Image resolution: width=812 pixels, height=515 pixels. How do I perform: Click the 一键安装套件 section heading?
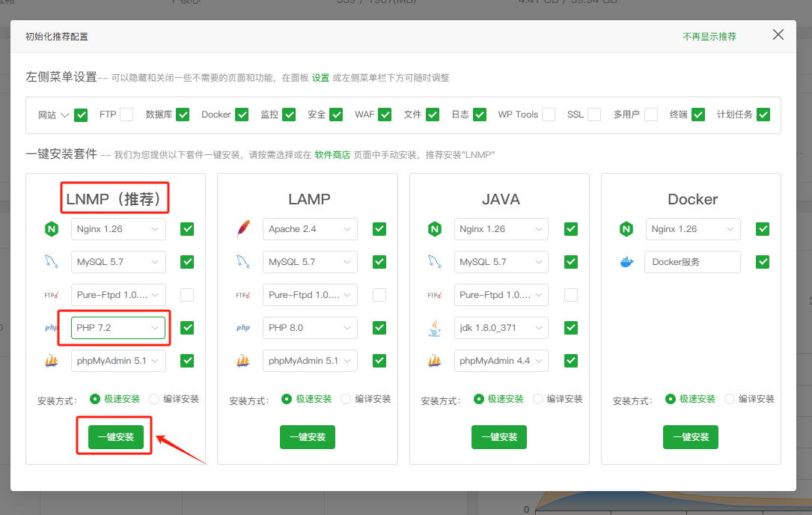[x=61, y=154]
